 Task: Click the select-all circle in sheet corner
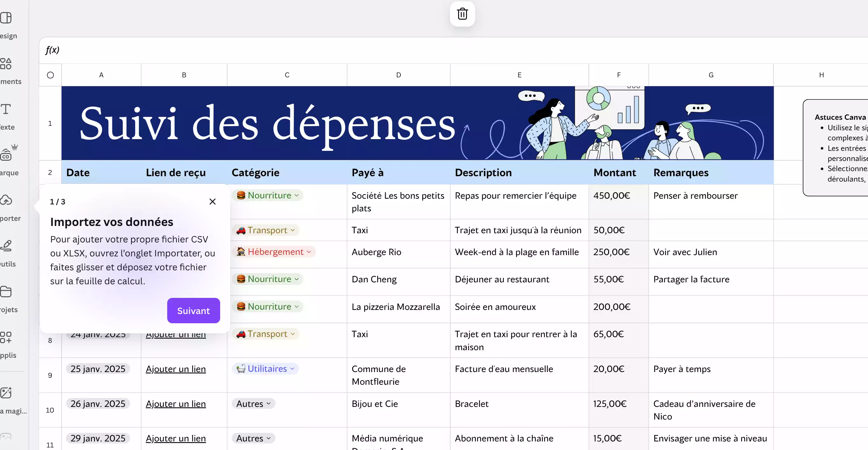coord(50,75)
